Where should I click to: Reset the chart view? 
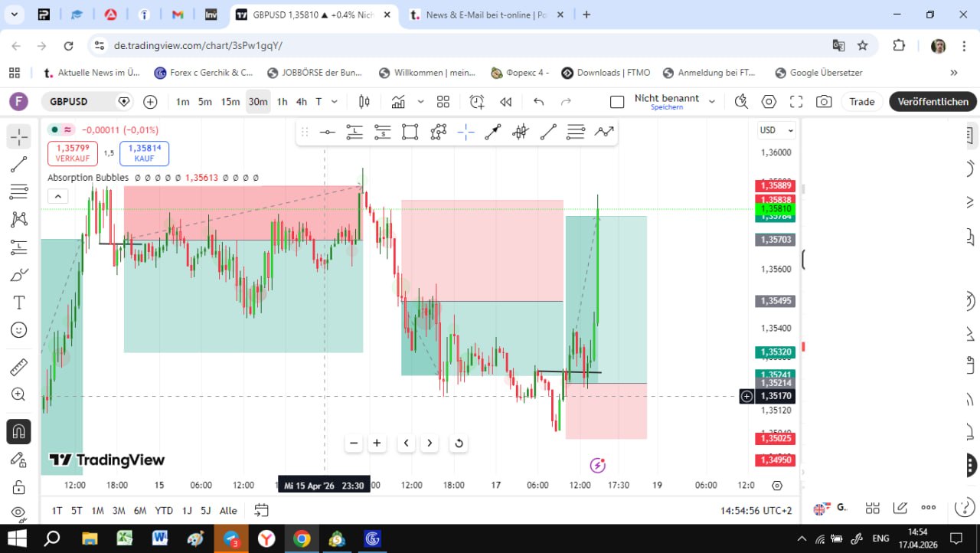click(x=459, y=443)
